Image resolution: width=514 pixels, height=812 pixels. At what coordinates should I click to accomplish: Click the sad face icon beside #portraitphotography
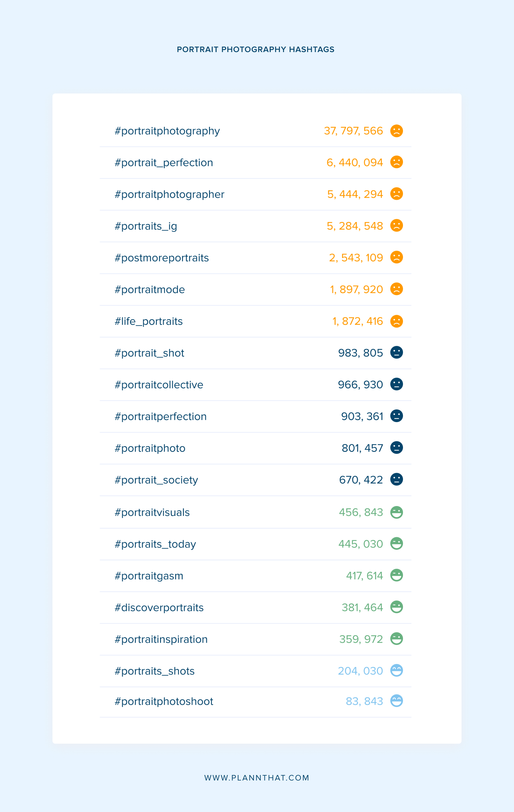pos(396,131)
